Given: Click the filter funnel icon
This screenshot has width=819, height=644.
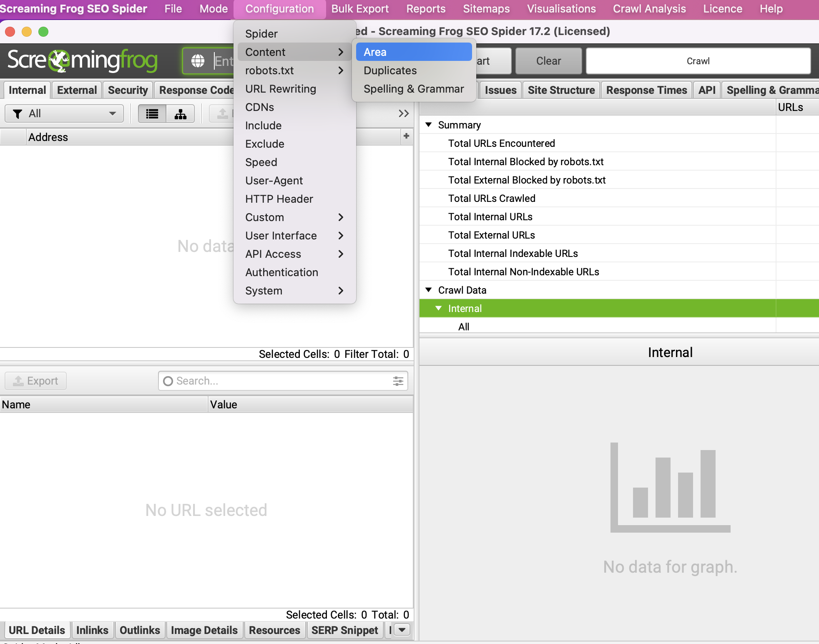Looking at the screenshot, I should click(18, 114).
